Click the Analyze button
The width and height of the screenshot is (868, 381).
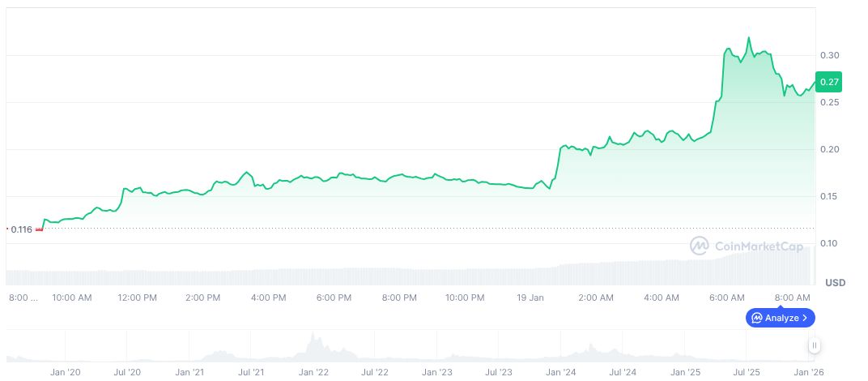pyautogui.click(x=780, y=318)
